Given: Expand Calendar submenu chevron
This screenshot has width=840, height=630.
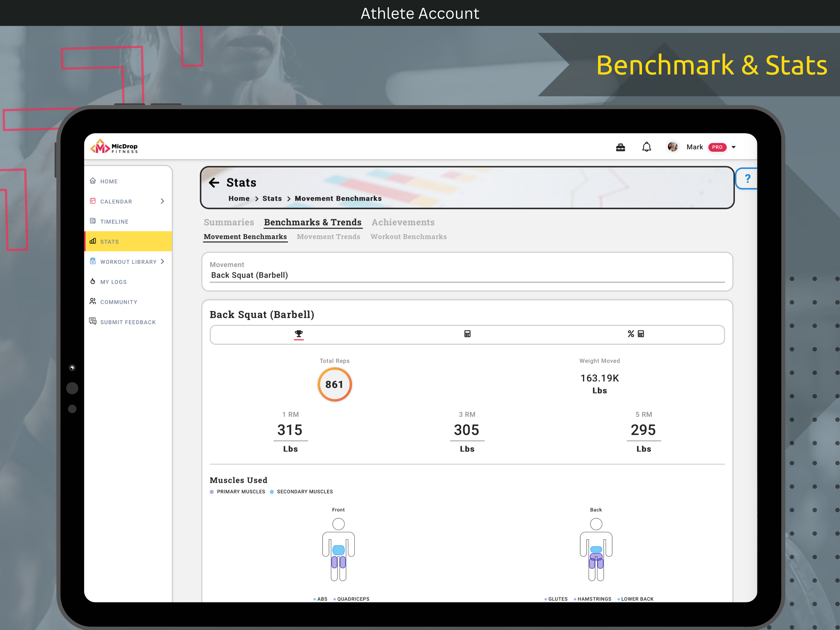Looking at the screenshot, I should (163, 201).
